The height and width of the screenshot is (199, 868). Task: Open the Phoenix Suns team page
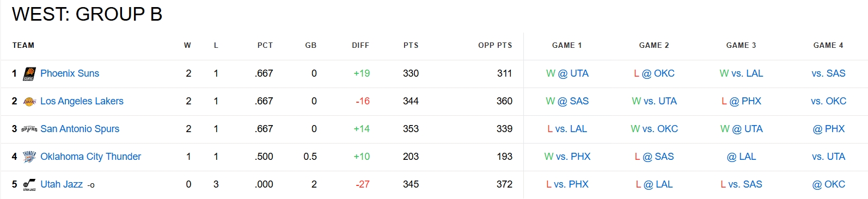click(x=70, y=73)
